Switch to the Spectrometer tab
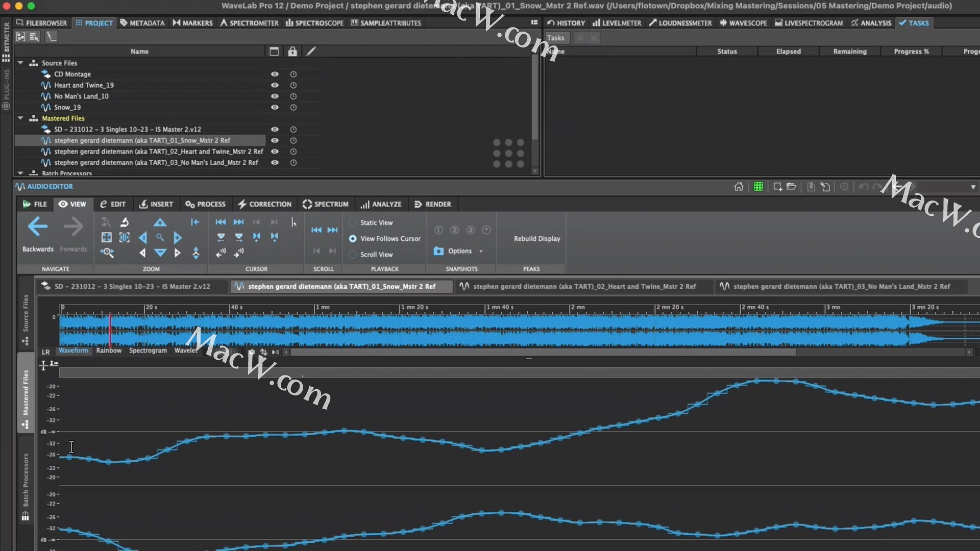The height and width of the screenshot is (551, 980). click(250, 23)
